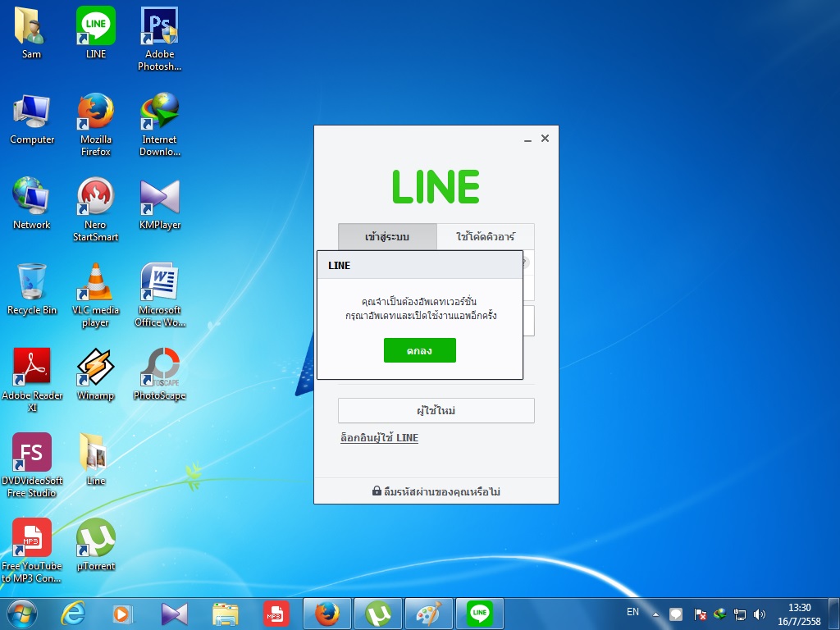This screenshot has height=630, width=840.
Task: Open the Action Center flag tray icon
Action: click(x=700, y=614)
